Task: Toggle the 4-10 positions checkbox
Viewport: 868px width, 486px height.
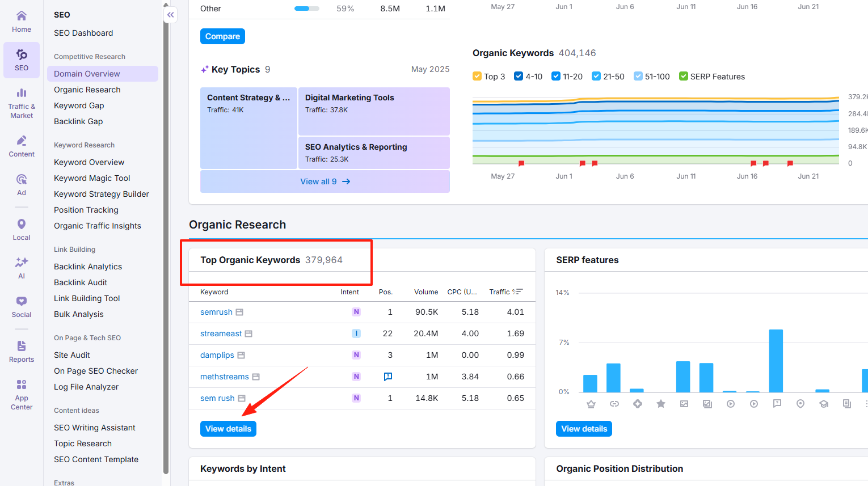Action: [x=518, y=77]
